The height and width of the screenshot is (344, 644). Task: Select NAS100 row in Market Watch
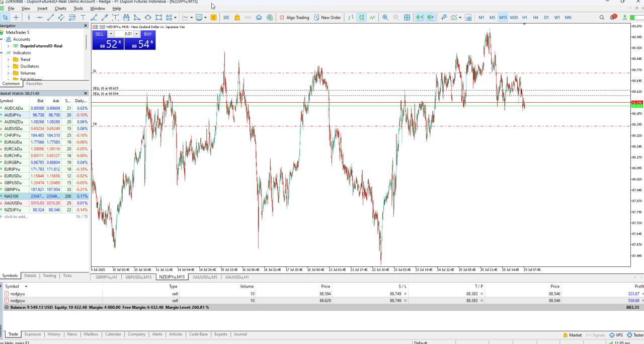(45, 196)
